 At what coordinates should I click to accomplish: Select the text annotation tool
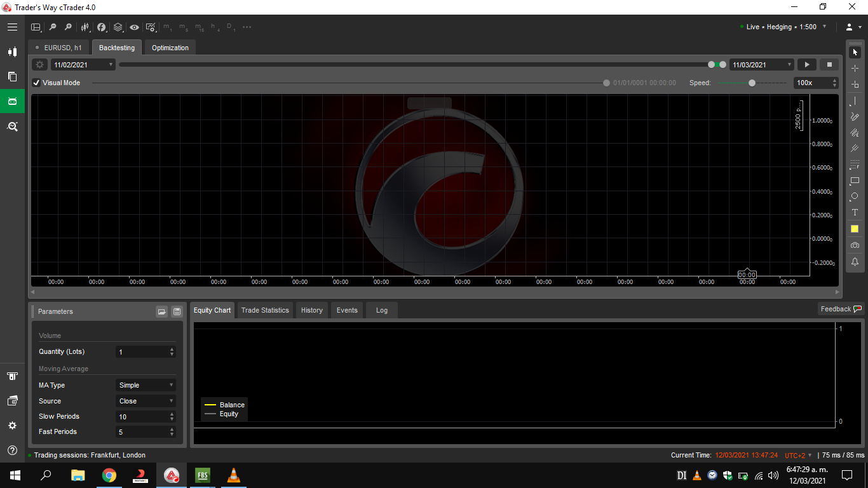[855, 212]
